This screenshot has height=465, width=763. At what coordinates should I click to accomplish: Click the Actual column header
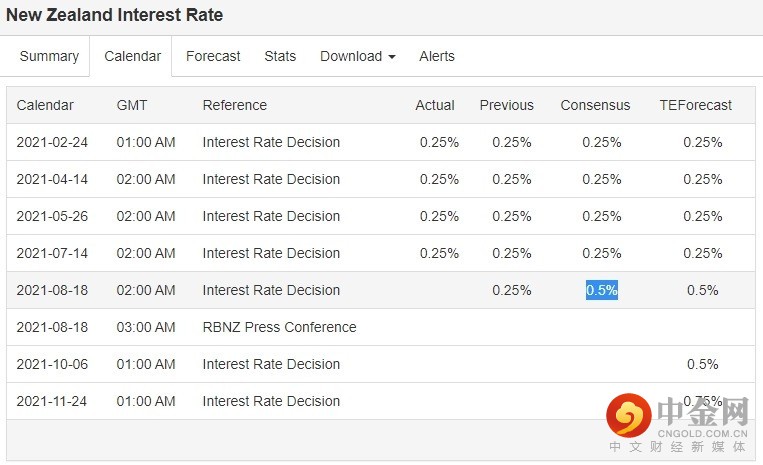point(435,105)
